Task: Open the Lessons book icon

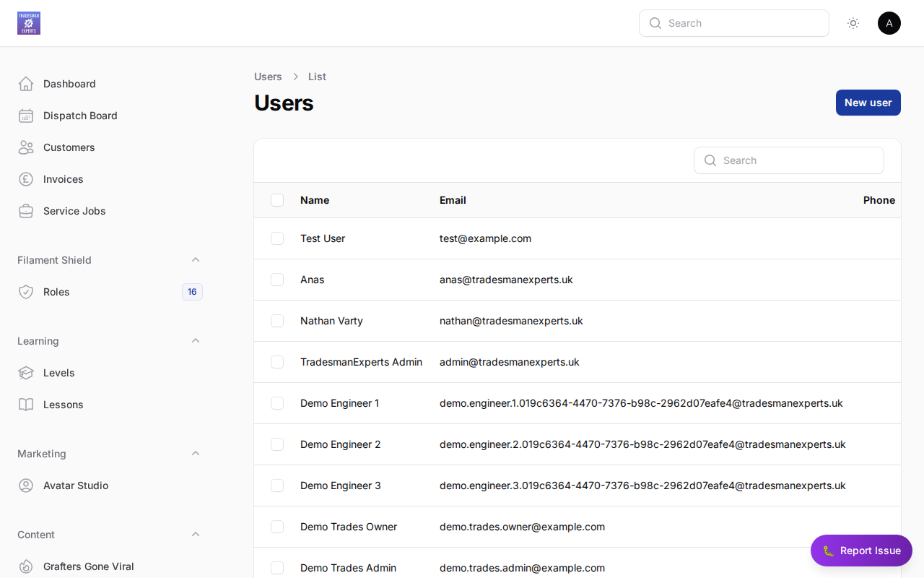Action: coord(26,405)
